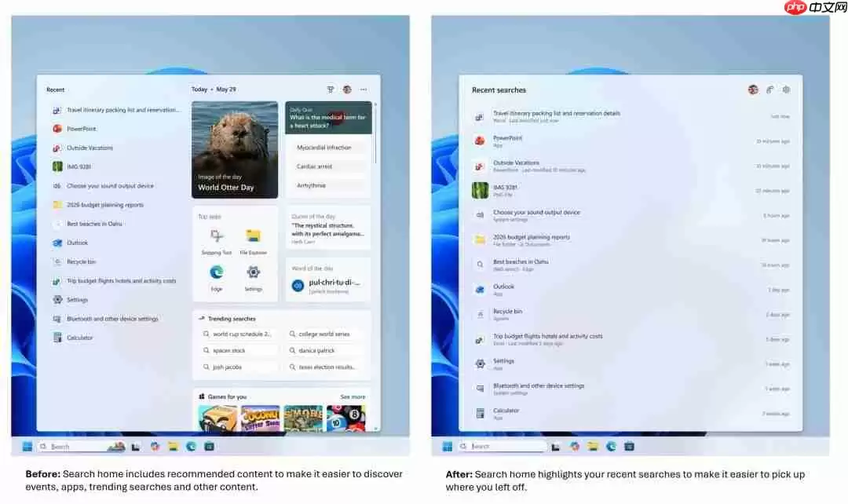Open the 8-ball pool game thumbnail
This screenshot has width=848, height=504.
(x=346, y=418)
